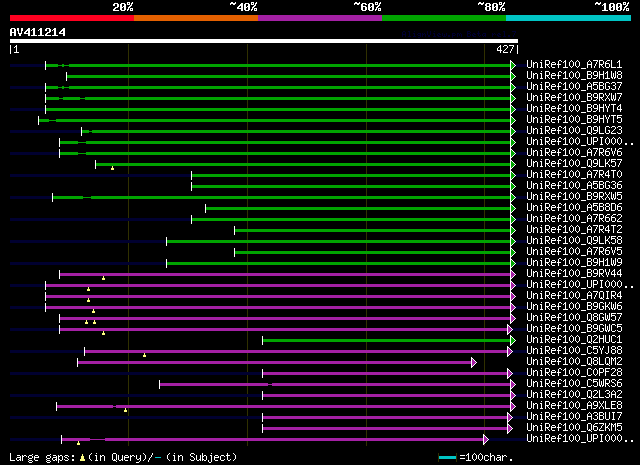Click the yellow gap marker under B9RV44 alignment
This screenshot has height=465, width=640.
point(103,278)
